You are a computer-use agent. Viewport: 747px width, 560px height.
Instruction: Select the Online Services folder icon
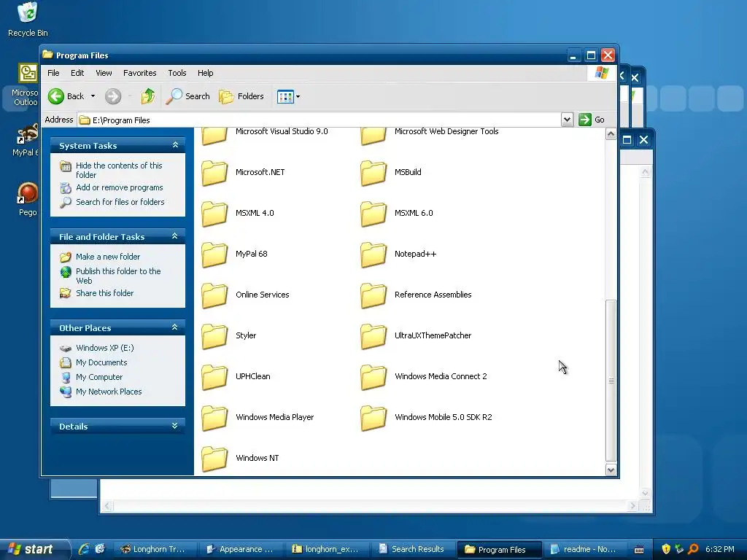click(214, 295)
